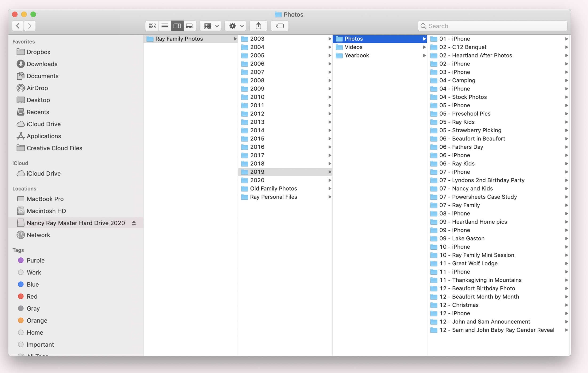The height and width of the screenshot is (373, 588).
Task: Switch to icon view in toolbar
Action: (152, 26)
